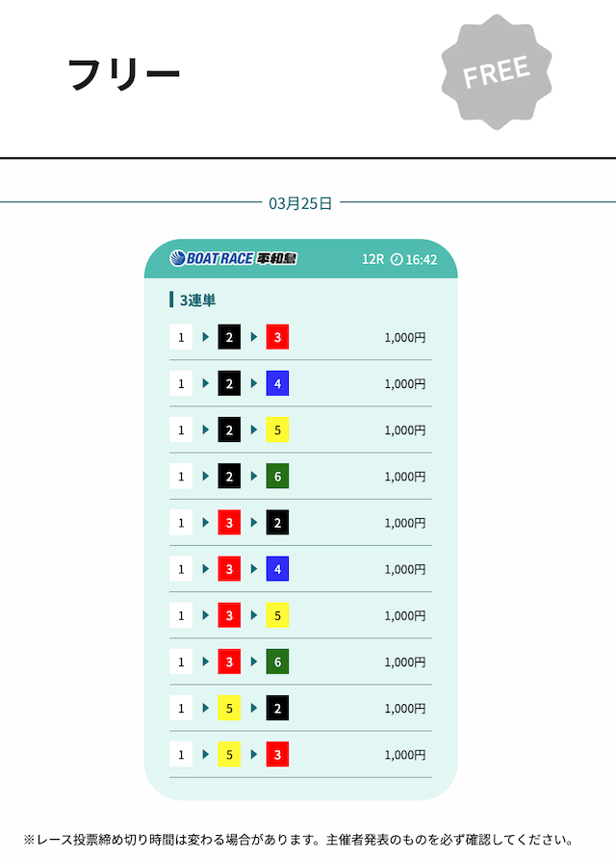Click the clock icon beside 16:42
Screen dimensions: 616x859
click(397, 260)
